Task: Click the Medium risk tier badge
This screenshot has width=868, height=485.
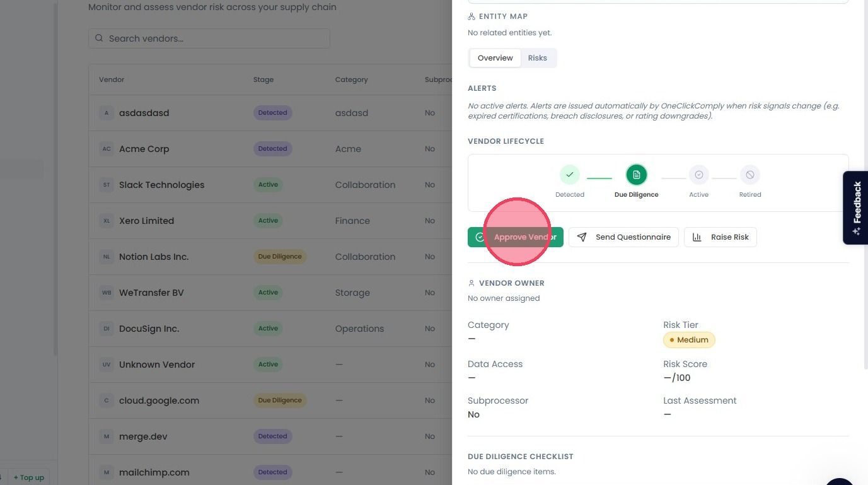Action: coord(689,340)
